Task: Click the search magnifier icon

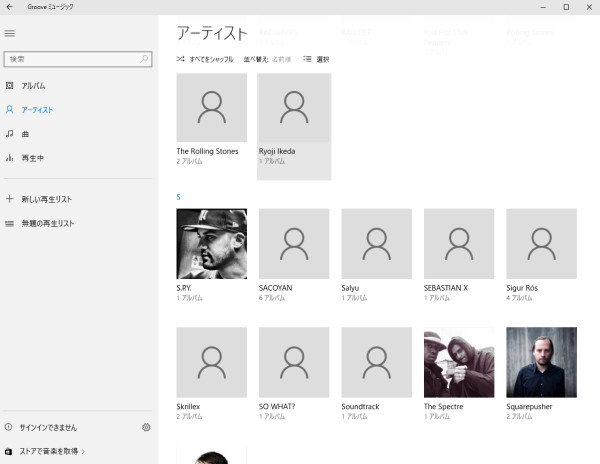Action: coord(144,59)
